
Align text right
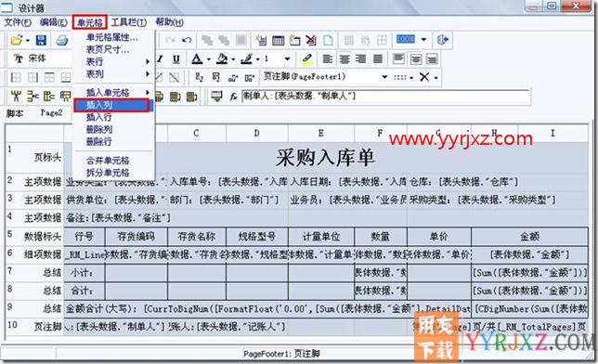click(361, 58)
